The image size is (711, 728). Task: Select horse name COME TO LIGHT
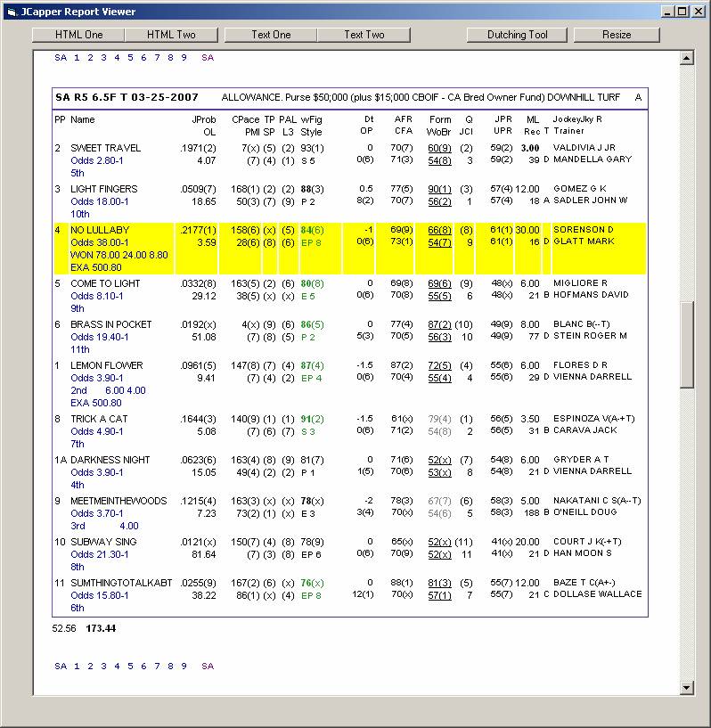[105, 283]
